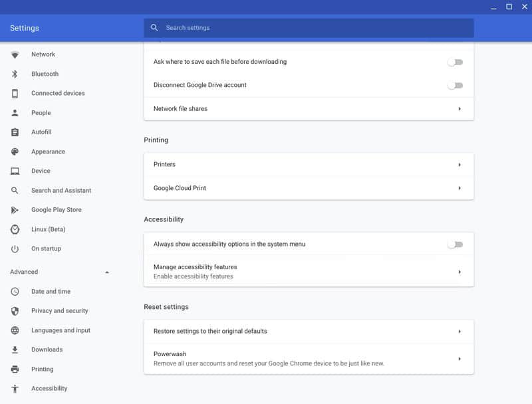
Task: Go to People in sidebar
Action: tap(41, 113)
